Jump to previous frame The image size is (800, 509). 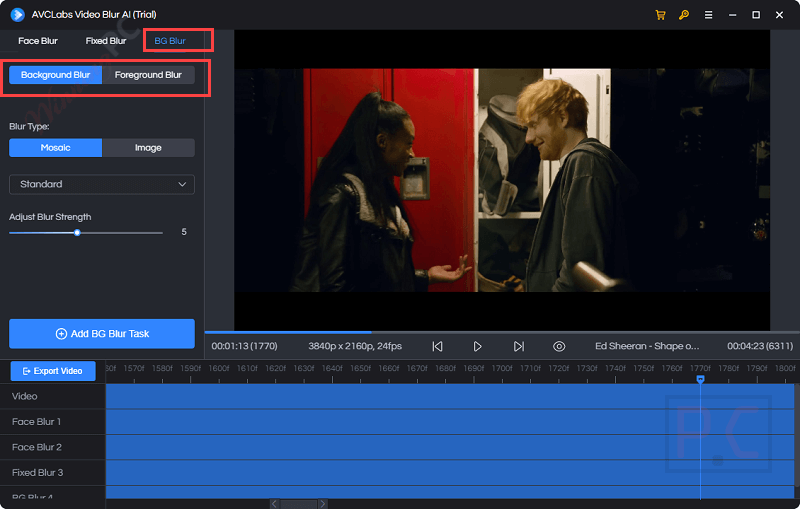coord(437,346)
